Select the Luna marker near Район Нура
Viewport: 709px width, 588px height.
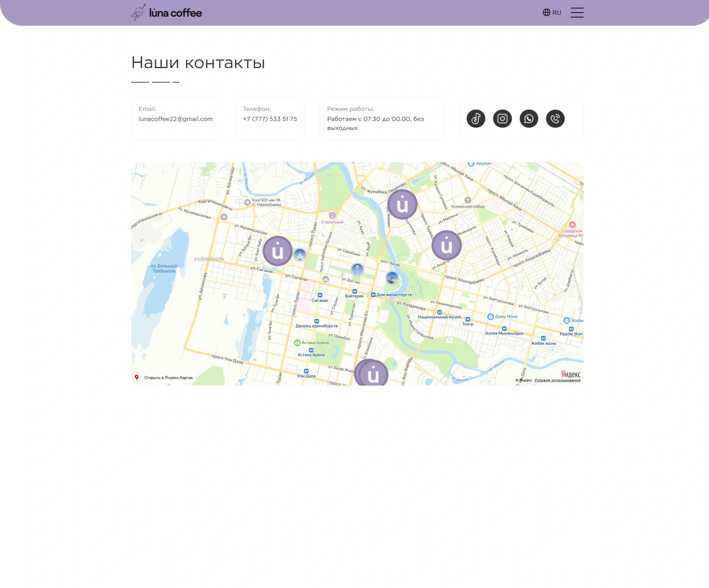(277, 251)
